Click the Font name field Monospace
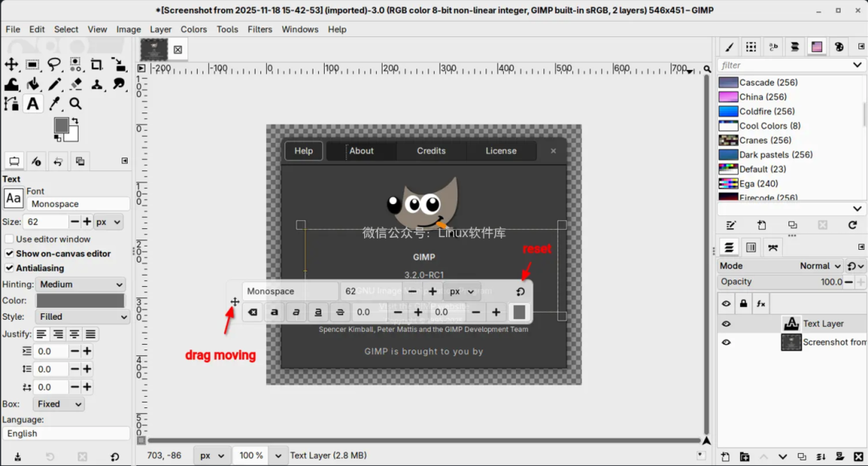The image size is (868, 466). [78, 204]
